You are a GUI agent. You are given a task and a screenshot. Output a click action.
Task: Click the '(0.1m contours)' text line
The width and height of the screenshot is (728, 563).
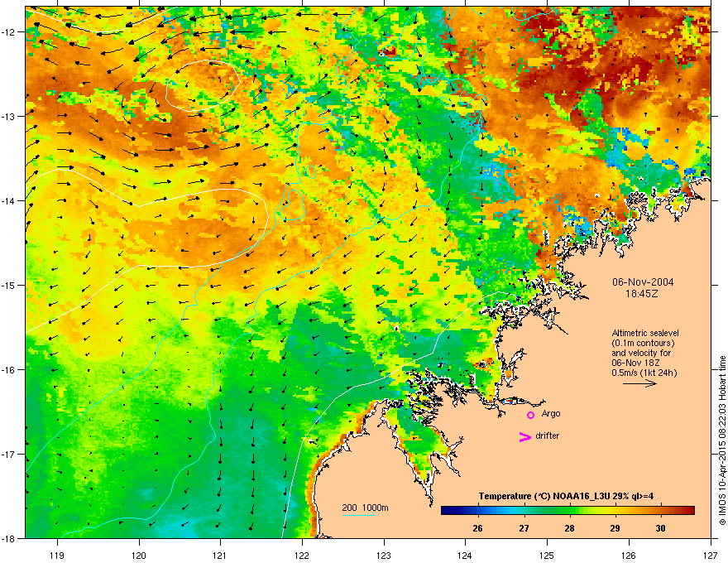coord(643,343)
